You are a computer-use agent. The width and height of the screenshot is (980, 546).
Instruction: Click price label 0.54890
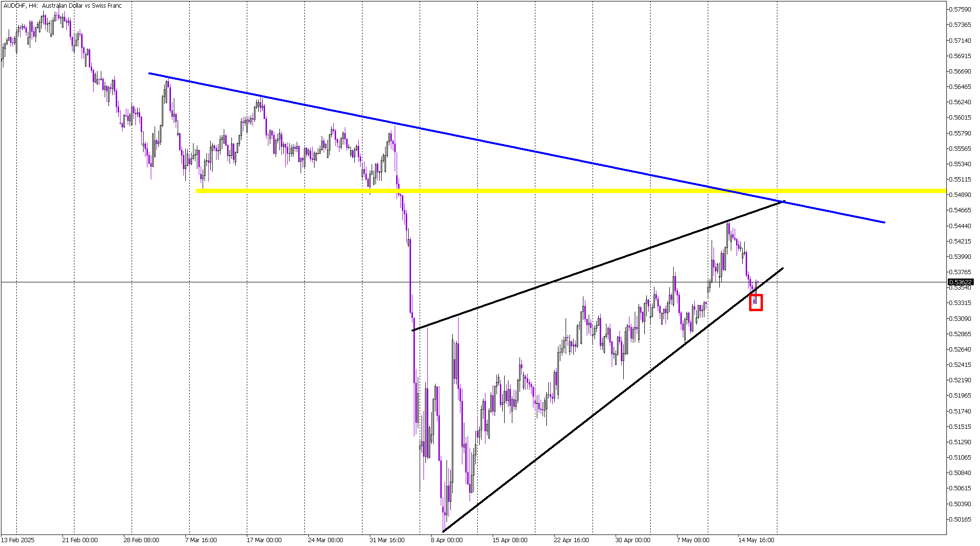tap(960, 195)
